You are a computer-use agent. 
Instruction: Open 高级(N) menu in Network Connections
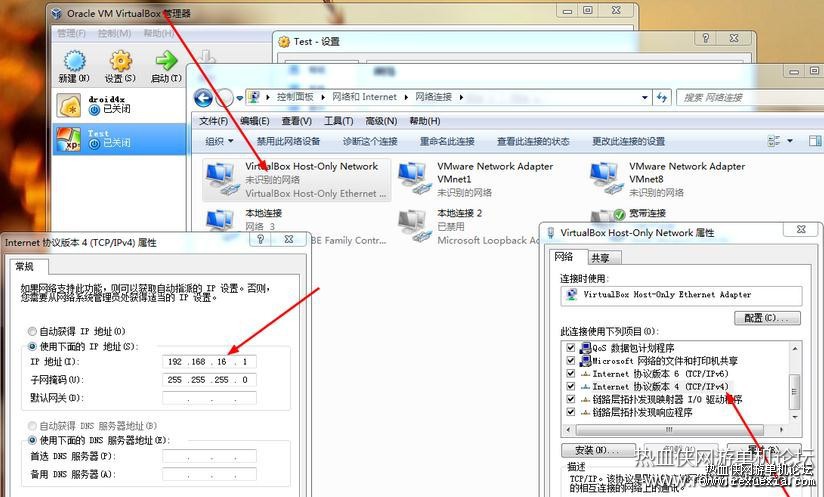381,121
